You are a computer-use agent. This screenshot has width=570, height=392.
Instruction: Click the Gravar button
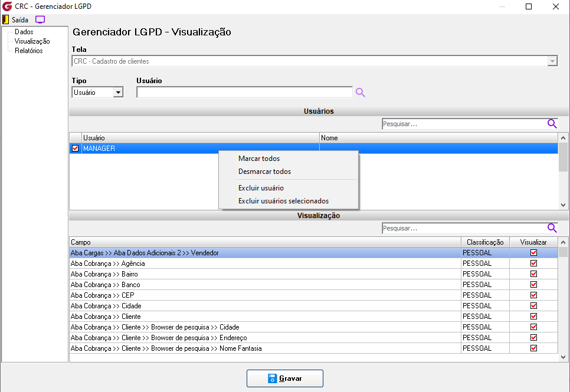coord(284,378)
